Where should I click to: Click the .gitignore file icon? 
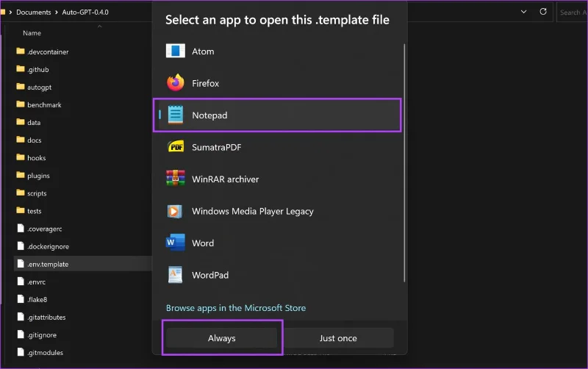coord(21,334)
